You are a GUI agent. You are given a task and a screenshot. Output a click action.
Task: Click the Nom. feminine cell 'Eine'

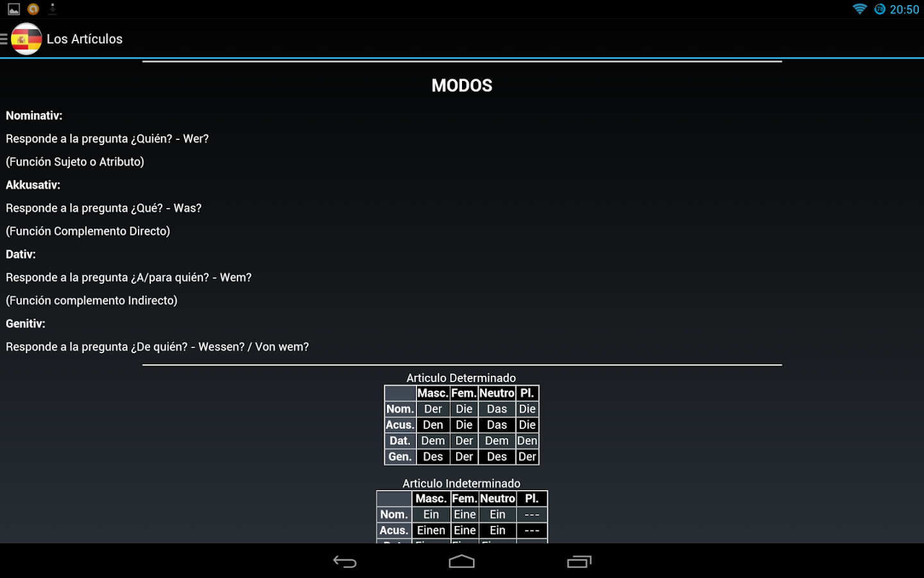click(x=465, y=514)
